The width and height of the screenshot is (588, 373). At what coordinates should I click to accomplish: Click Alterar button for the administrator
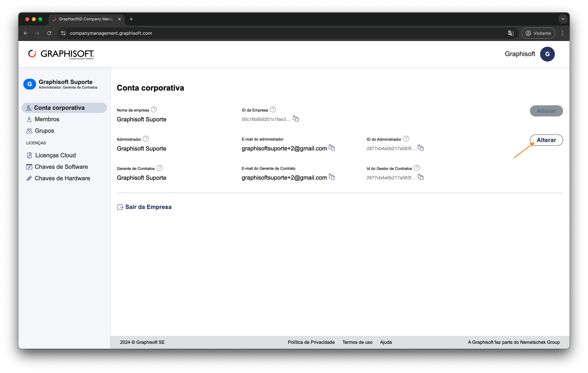click(x=546, y=140)
